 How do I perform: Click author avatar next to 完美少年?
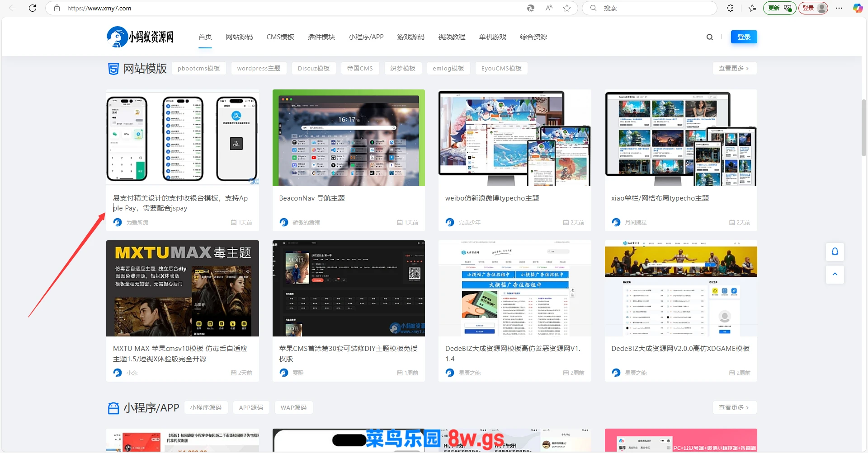(x=450, y=222)
